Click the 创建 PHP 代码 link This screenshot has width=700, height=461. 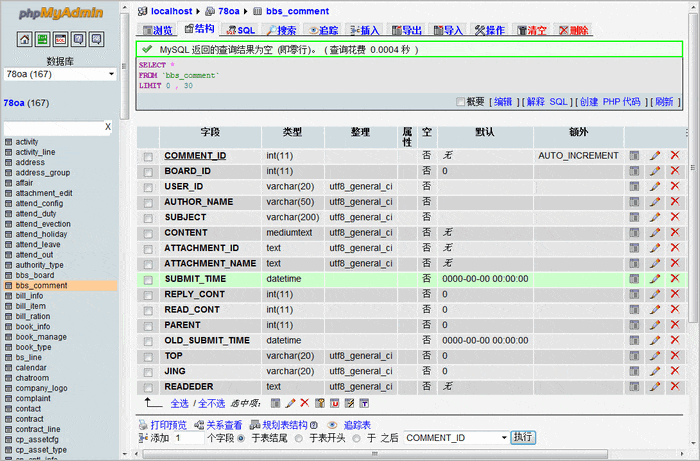[x=611, y=102]
